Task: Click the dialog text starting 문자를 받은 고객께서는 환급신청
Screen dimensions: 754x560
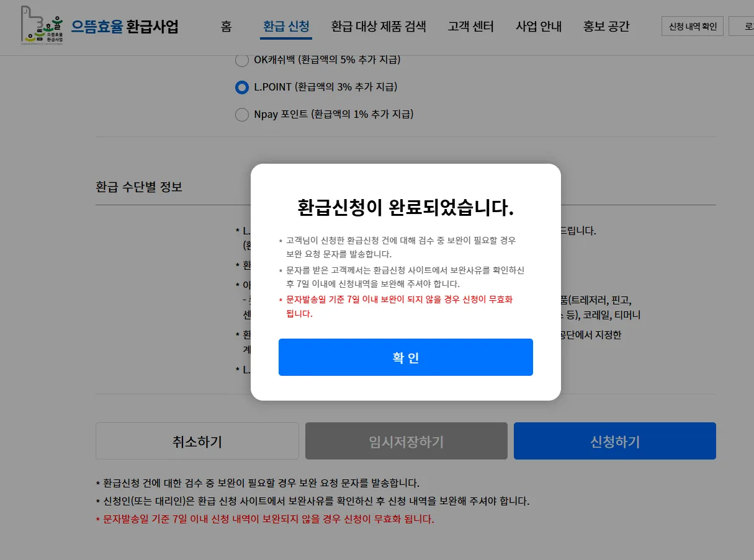Action: click(402, 277)
